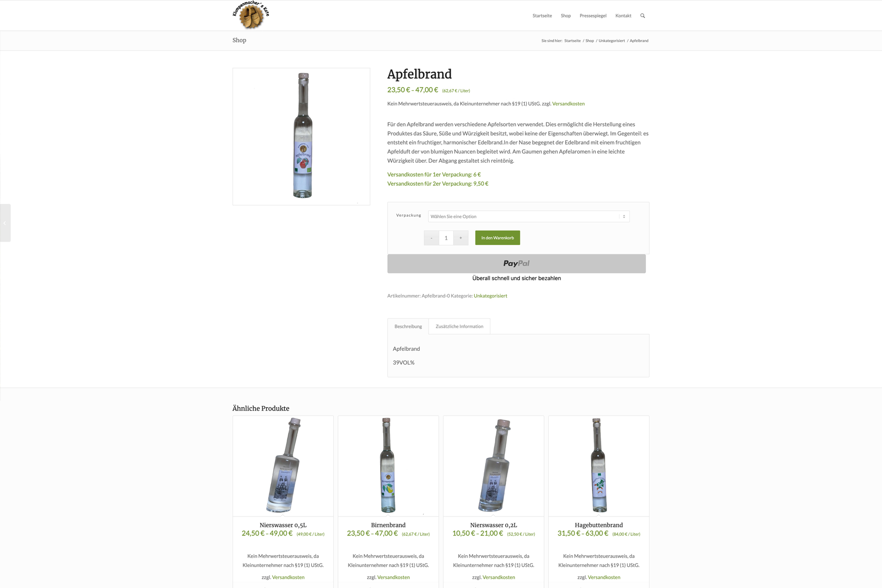Go to Kontakt menu item
The image size is (882, 588).
(623, 16)
